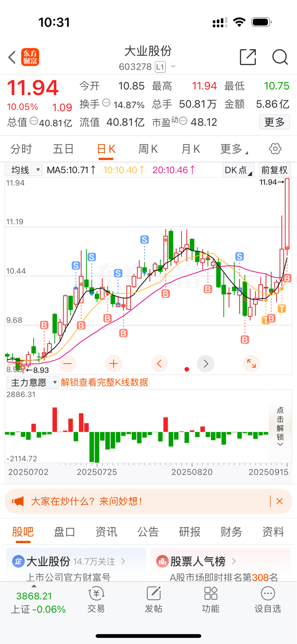This screenshot has height=644, width=297.
Task: Open the 财务 tab
Action: tap(231, 532)
